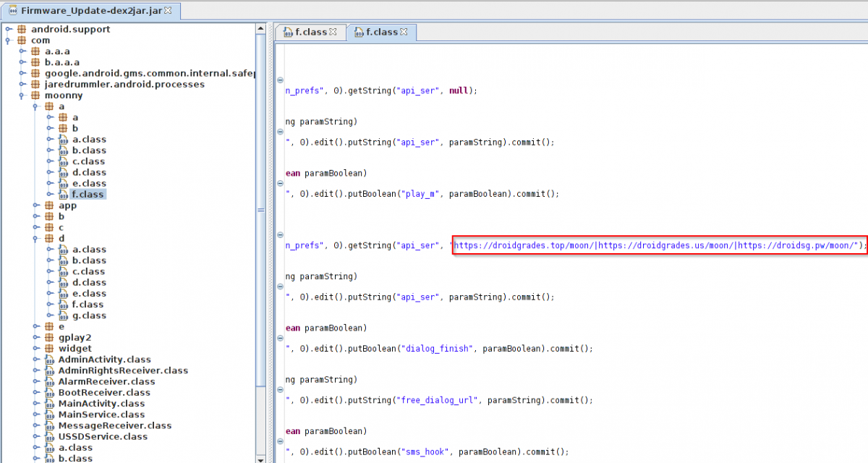Click the MainService.class file icon

pos(50,415)
